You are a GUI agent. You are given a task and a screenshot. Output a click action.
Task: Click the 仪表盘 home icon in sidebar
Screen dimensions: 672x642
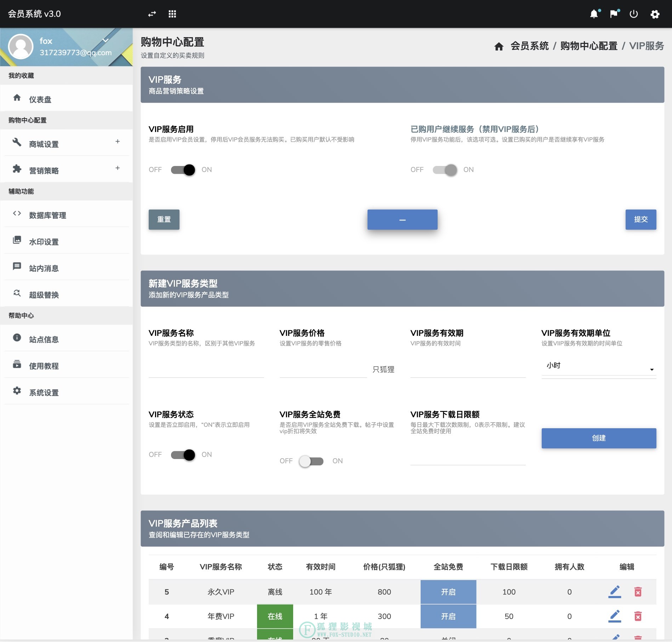17,98
